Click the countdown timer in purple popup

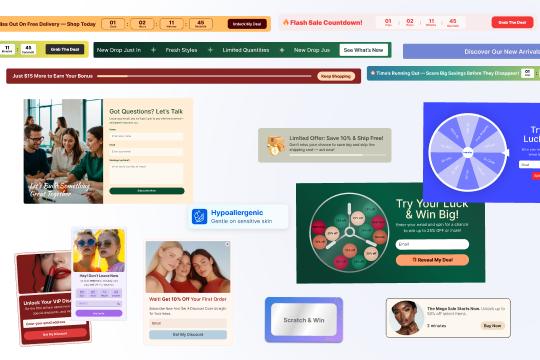pos(99,294)
